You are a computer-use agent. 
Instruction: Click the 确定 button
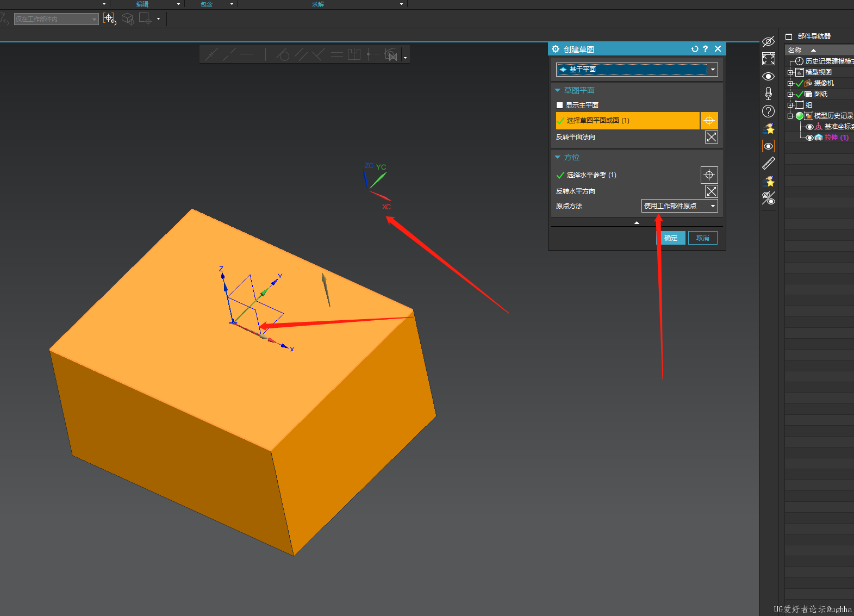(x=671, y=238)
